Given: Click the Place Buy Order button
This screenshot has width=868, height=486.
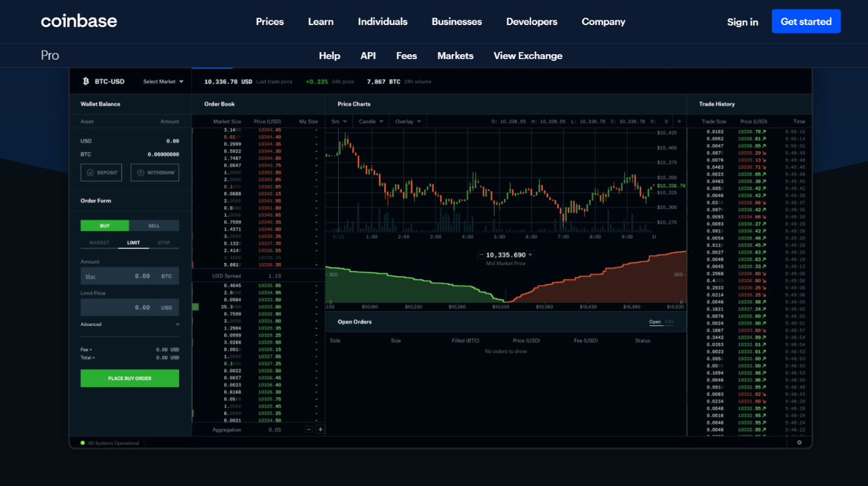Looking at the screenshot, I should [129, 378].
